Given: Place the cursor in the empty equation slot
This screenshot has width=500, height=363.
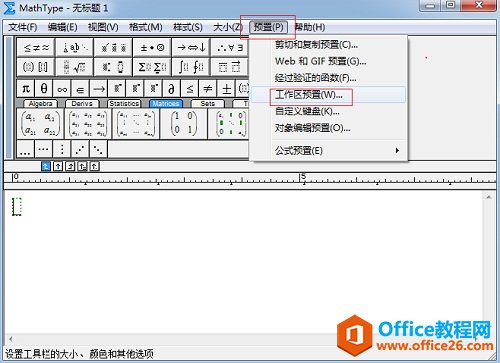Looking at the screenshot, I should [x=17, y=207].
